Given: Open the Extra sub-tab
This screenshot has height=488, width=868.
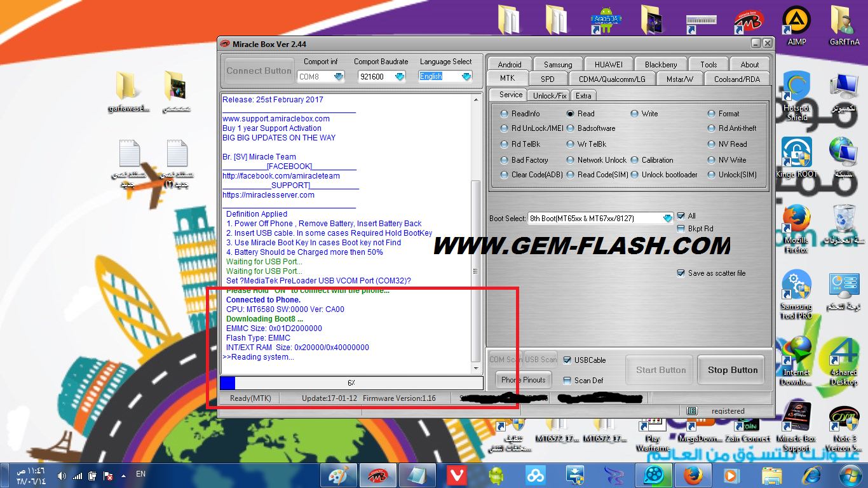Looking at the screenshot, I should 583,96.
